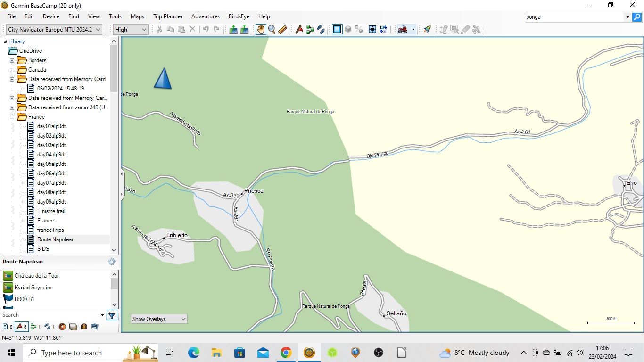Click the Send to Device icon

233,29
